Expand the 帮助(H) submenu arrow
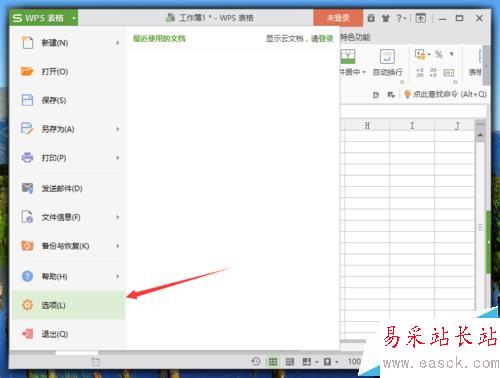 pos(118,276)
